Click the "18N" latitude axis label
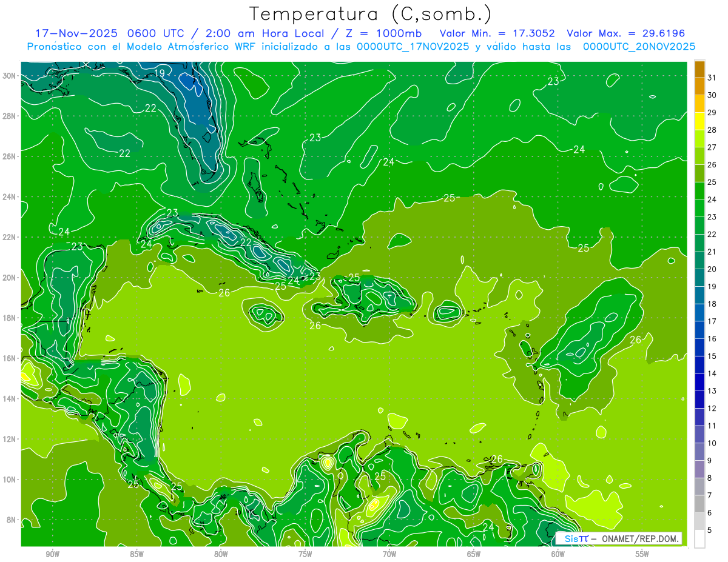Image resolution: width=728 pixels, height=562 pixels. (10, 318)
